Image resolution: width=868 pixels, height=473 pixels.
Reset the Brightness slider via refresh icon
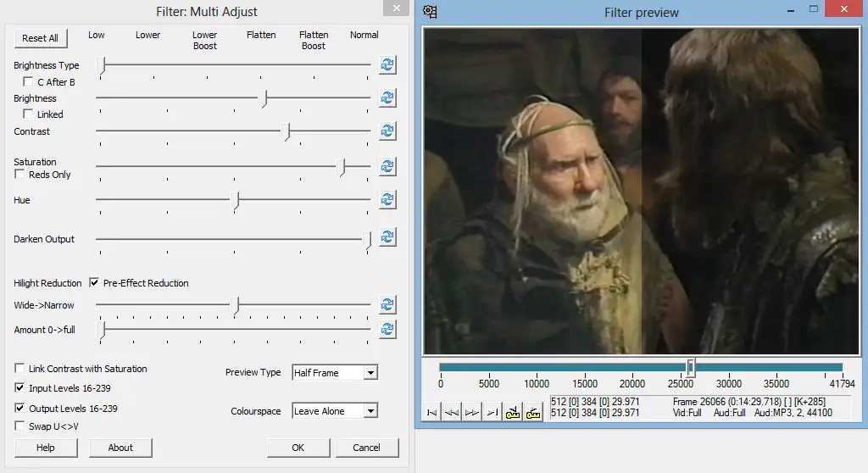(387, 98)
